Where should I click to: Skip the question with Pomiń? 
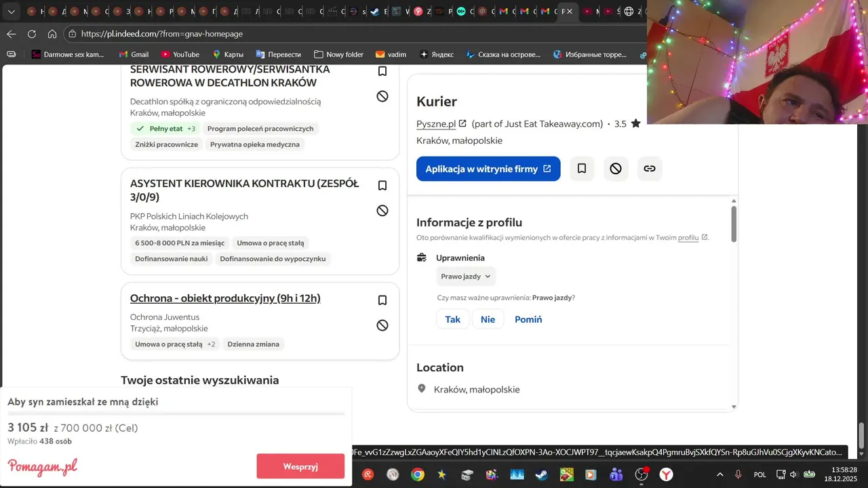[528, 319]
